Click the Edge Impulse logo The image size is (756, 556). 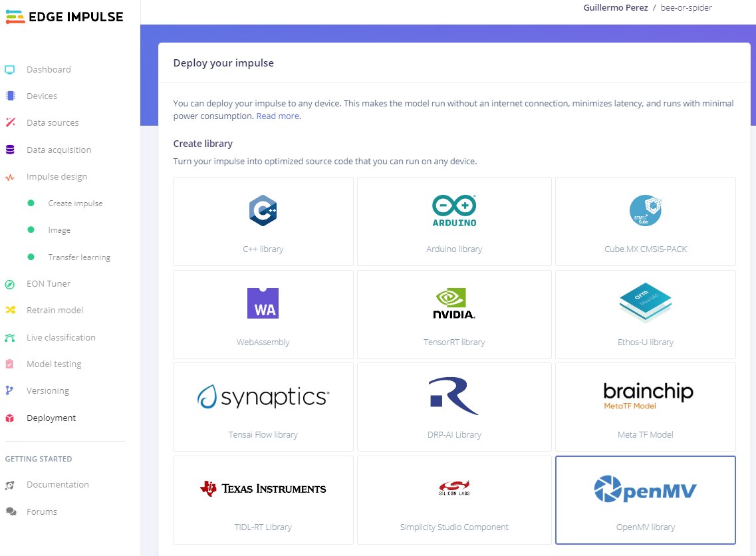64,17
